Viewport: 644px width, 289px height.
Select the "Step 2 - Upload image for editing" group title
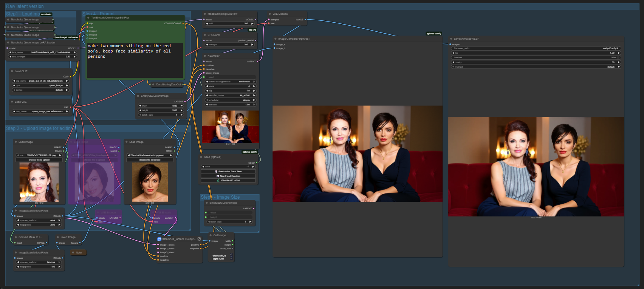click(x=39, y=128)
